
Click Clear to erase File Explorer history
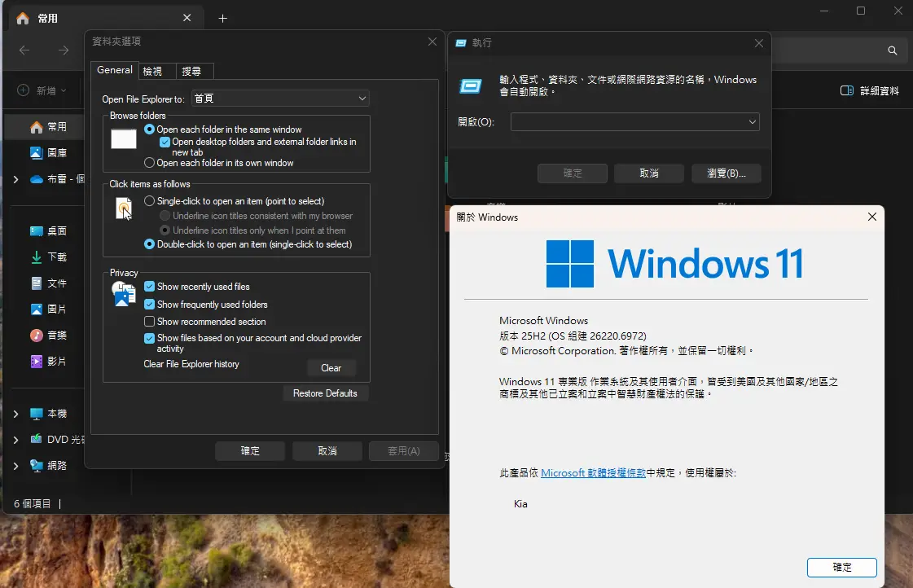(331, 368)
